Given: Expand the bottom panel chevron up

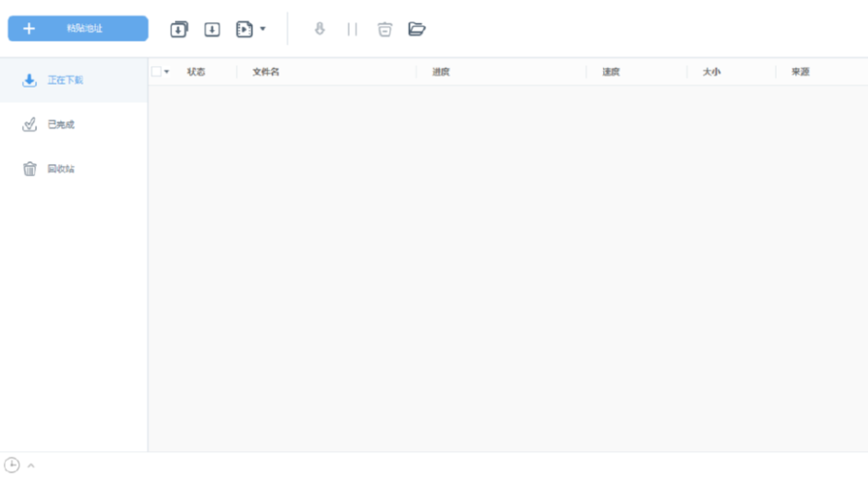Looking at the screenshot, I should 31,466.
